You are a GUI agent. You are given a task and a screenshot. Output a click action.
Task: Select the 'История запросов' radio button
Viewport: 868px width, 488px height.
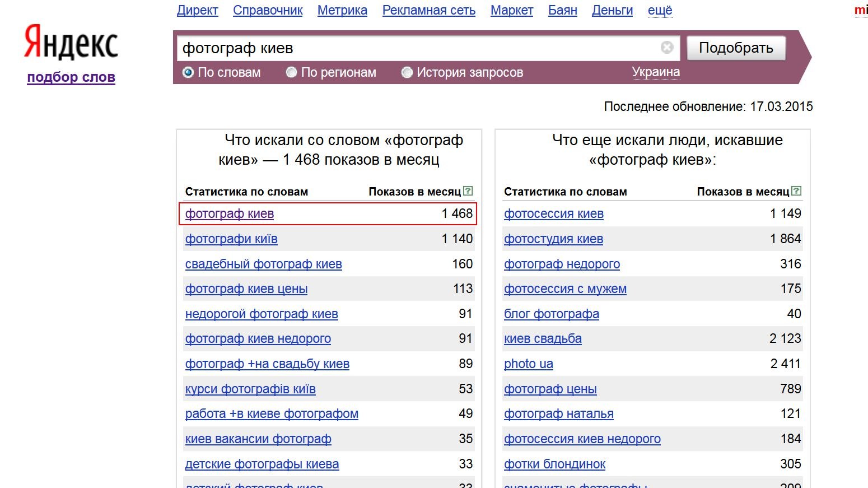[407, 72]
